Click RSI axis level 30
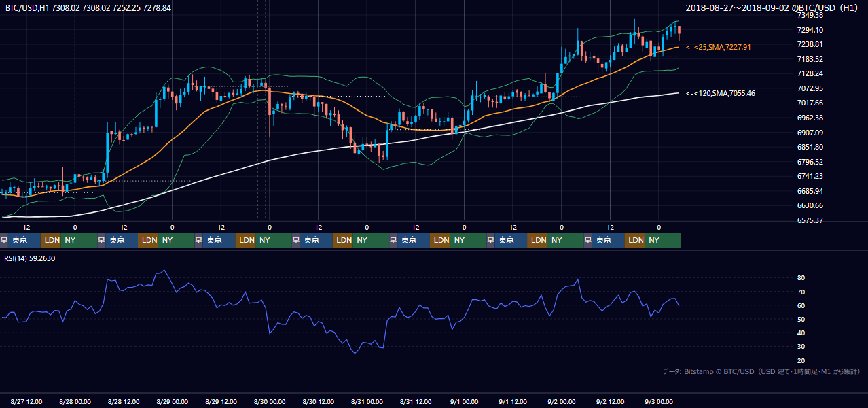This screenshot has width=868, height=408. (x=801, y=347)
